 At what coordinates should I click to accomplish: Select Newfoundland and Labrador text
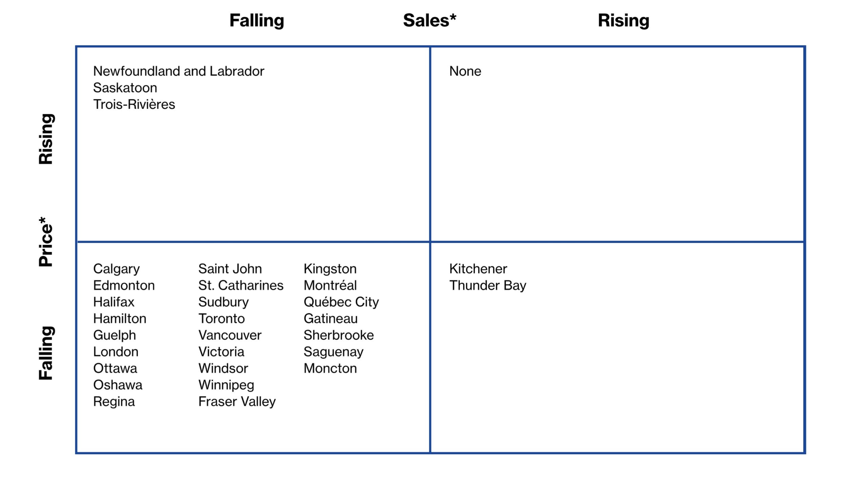[x=179, y=71]
